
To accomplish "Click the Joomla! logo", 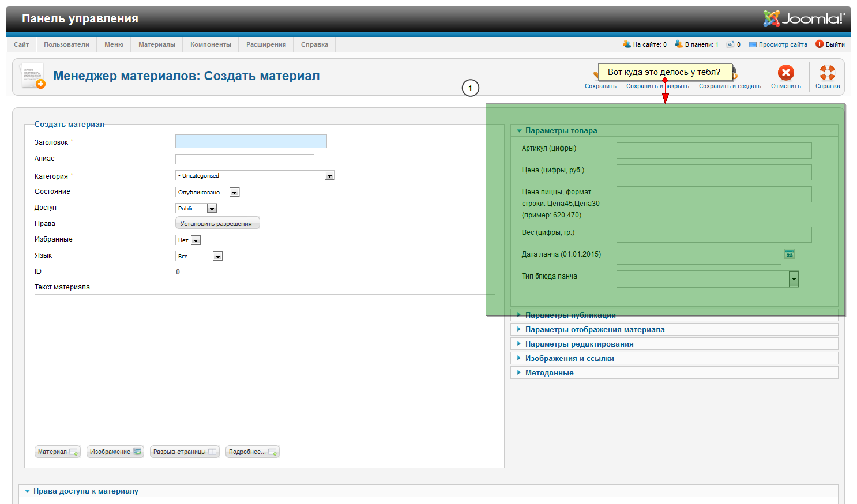I will pyautogui.click(x=804, y=18).
